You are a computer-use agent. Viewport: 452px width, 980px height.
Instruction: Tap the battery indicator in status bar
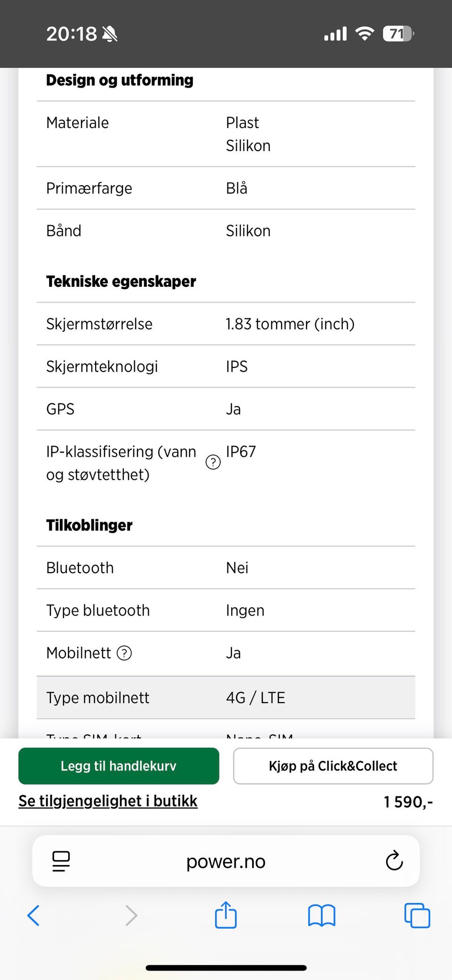click(398, 34)
